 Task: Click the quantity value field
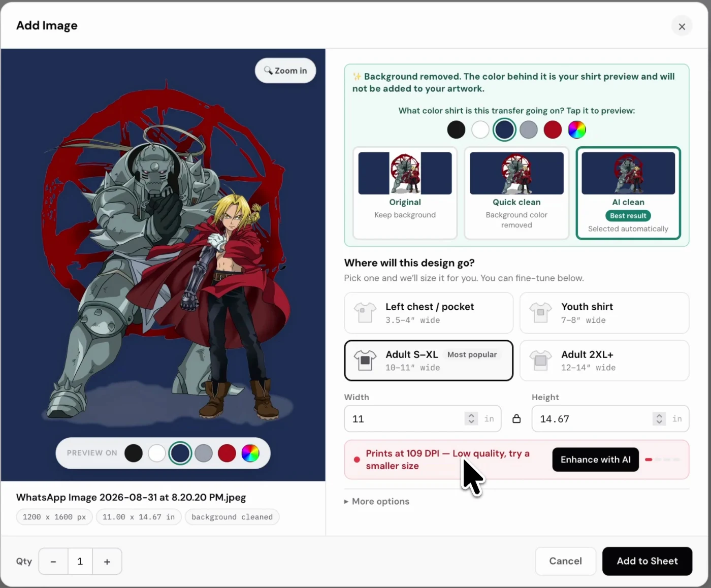(x=80, y=562)
